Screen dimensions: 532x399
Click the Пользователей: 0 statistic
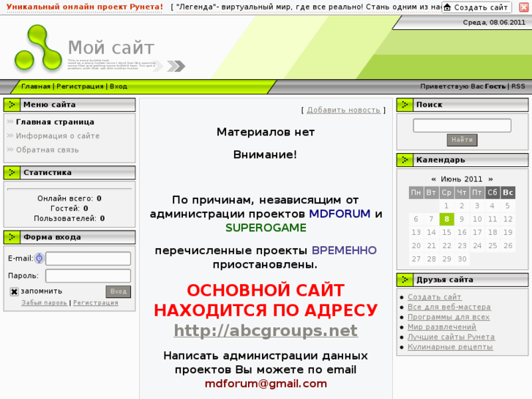point(70,218)
